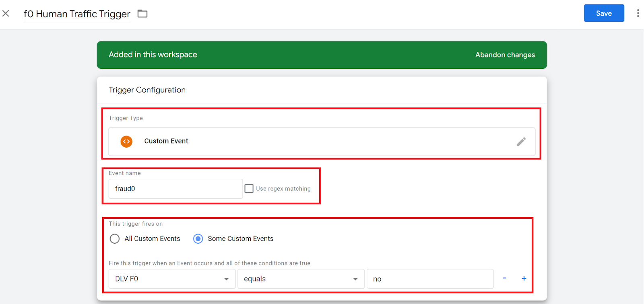644x304 pixels.
Task: Click the condition value field containing no
Action: (x=429, y=279)
